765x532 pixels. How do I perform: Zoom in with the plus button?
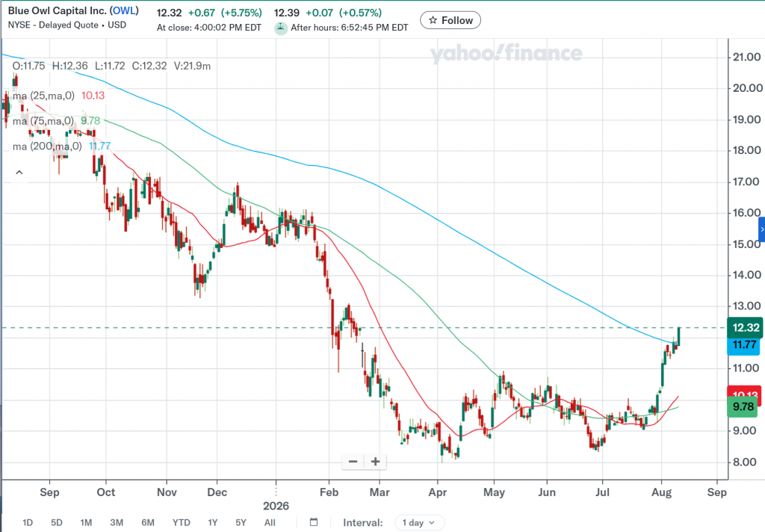(x=375, y=461)
